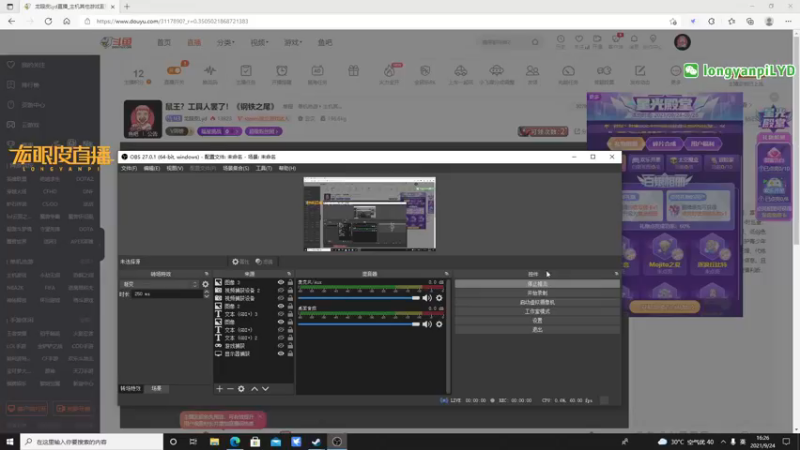This screenshot has height=450, width=800.
Task: Open transition type 渐变 dropdown
Action: click(x=160, y=284)
